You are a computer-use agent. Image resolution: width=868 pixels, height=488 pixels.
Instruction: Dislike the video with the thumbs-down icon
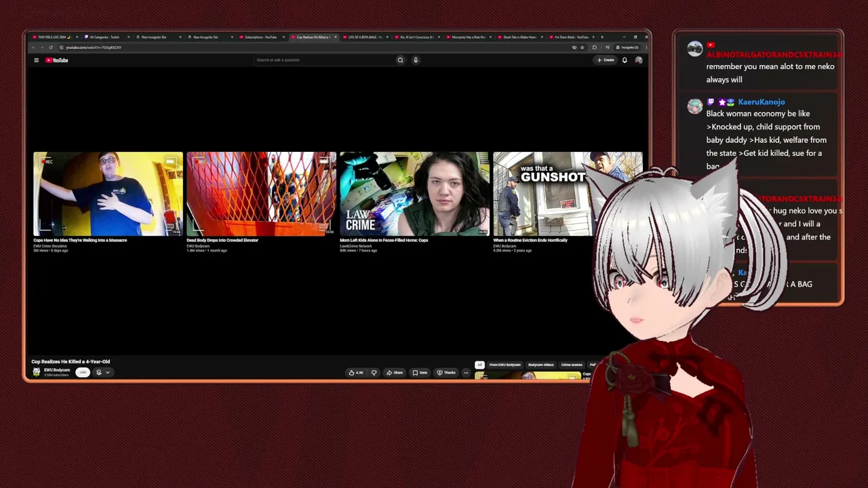pyautogui.click(x=374, y=373)
